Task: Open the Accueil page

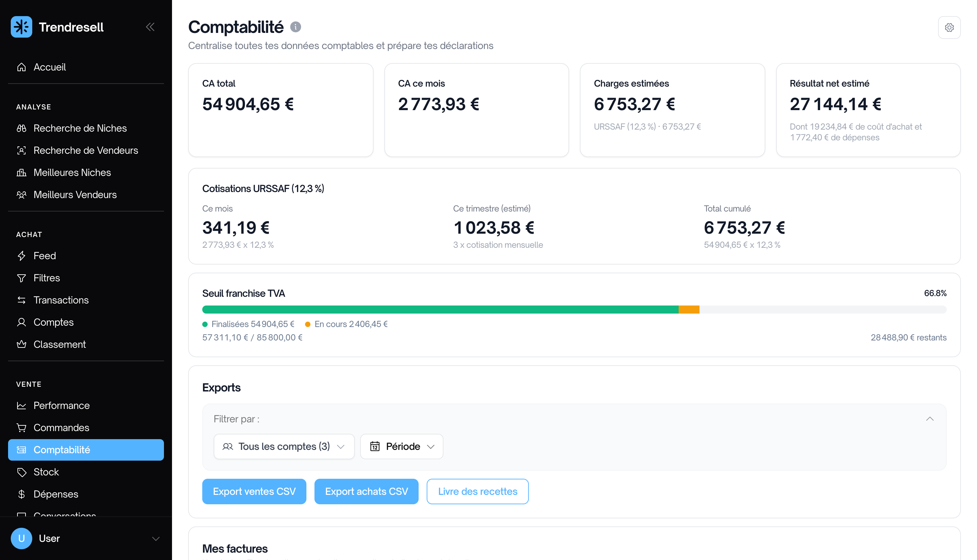Action: [x=86, y=67]
